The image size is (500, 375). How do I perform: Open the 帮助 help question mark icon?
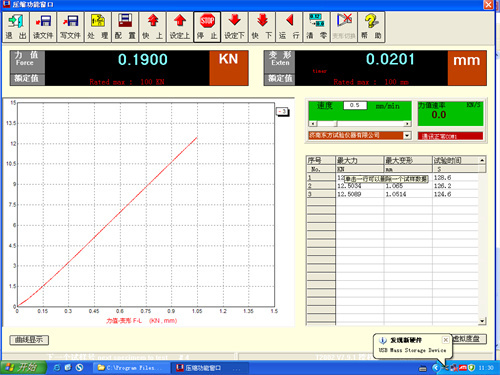click(371, 27)
